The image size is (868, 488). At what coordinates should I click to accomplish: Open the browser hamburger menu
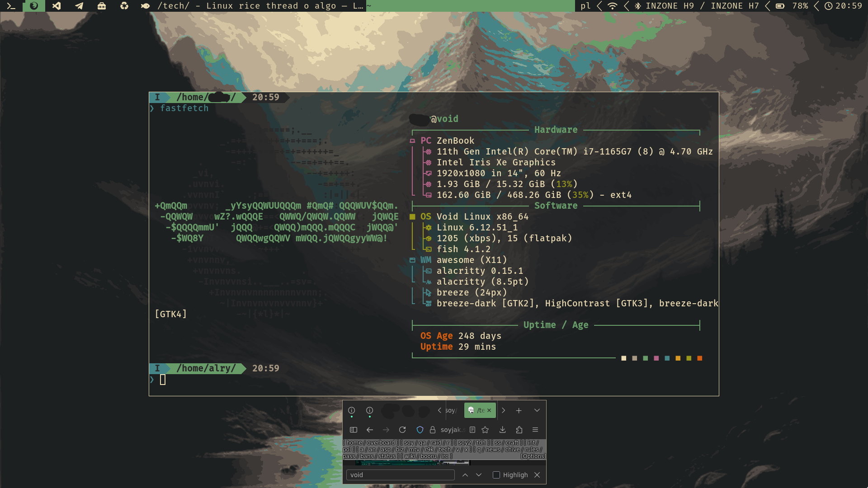535,430
